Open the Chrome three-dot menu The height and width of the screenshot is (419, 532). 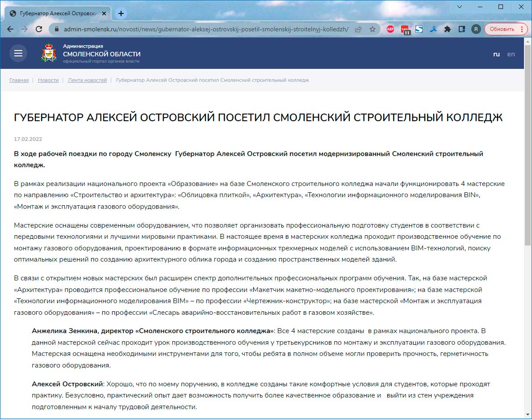[x=522, y=29]
